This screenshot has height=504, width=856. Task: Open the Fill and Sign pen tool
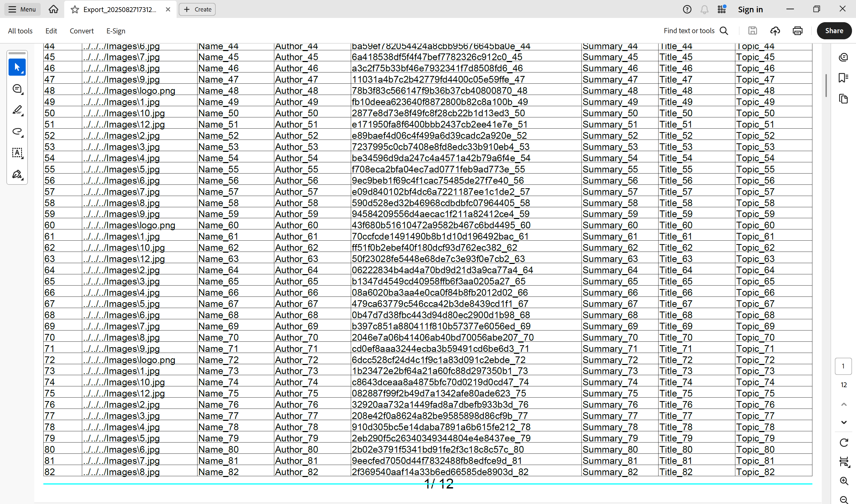click(17, 175)
